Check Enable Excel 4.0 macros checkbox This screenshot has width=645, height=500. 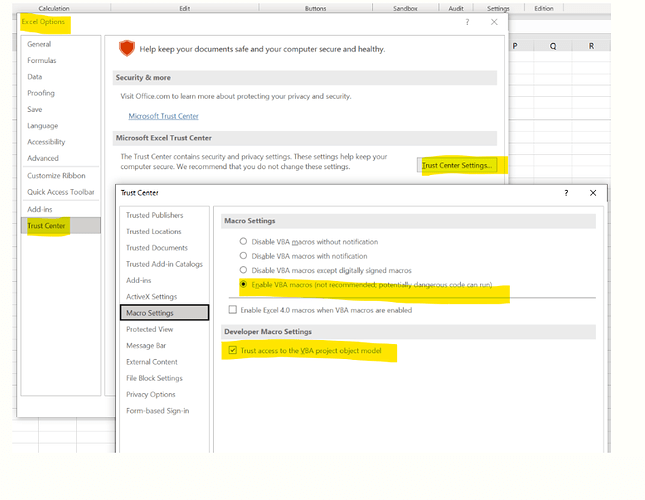tap(233, 310)
